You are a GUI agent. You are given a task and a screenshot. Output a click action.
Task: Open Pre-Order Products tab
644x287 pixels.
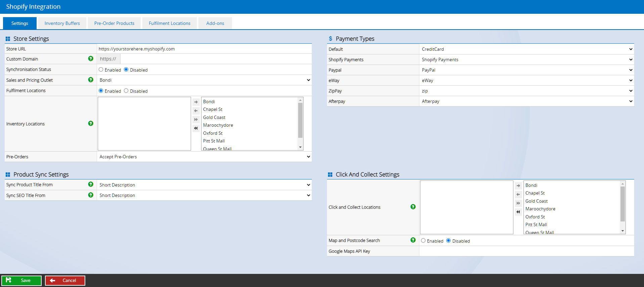point(114,23)
